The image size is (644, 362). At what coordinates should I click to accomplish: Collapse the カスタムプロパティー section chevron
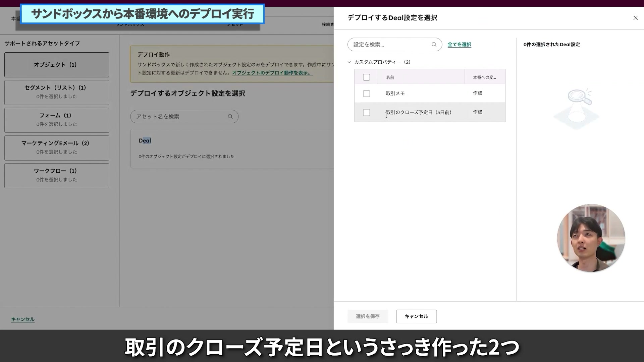[x=349, y=62]
